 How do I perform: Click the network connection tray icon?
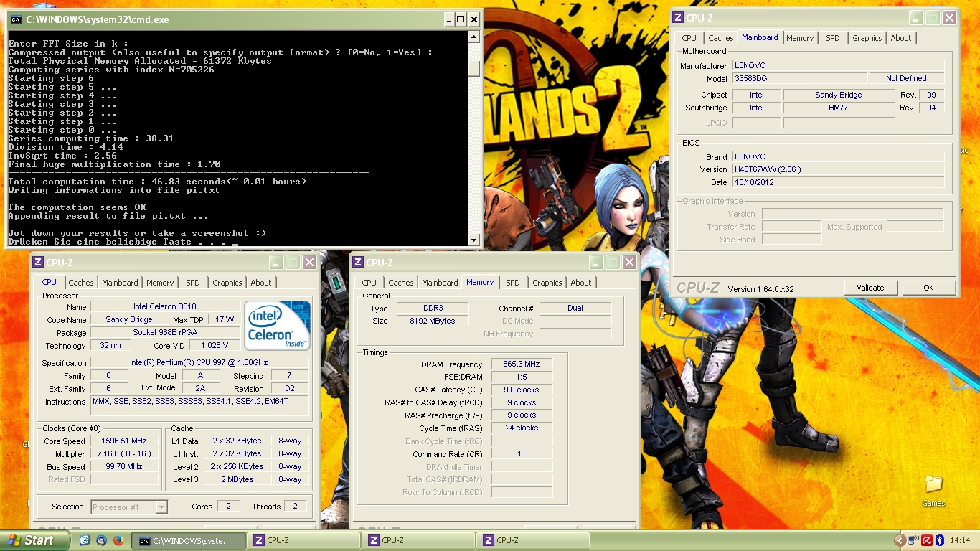tap(913, 540)
